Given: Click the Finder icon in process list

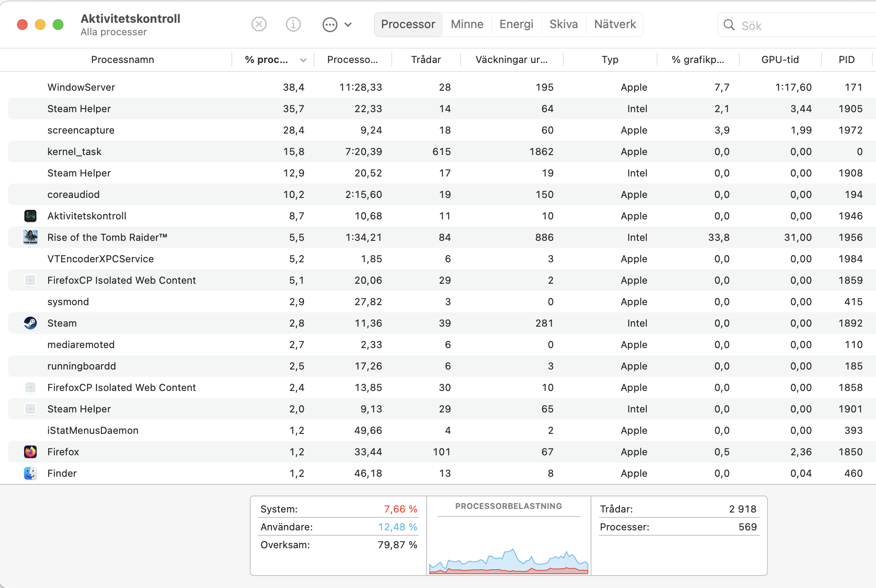Looking at the screenshot, I should (x=30, y=473).
